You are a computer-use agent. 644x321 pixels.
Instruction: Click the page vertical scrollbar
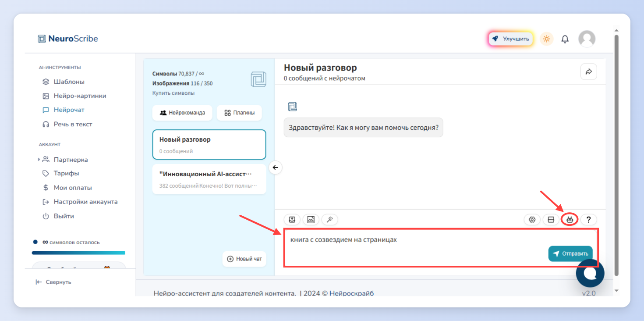(x=616, y=156)
